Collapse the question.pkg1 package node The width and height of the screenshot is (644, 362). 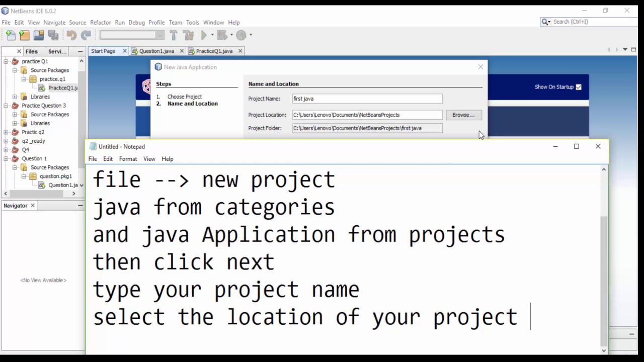24,176
